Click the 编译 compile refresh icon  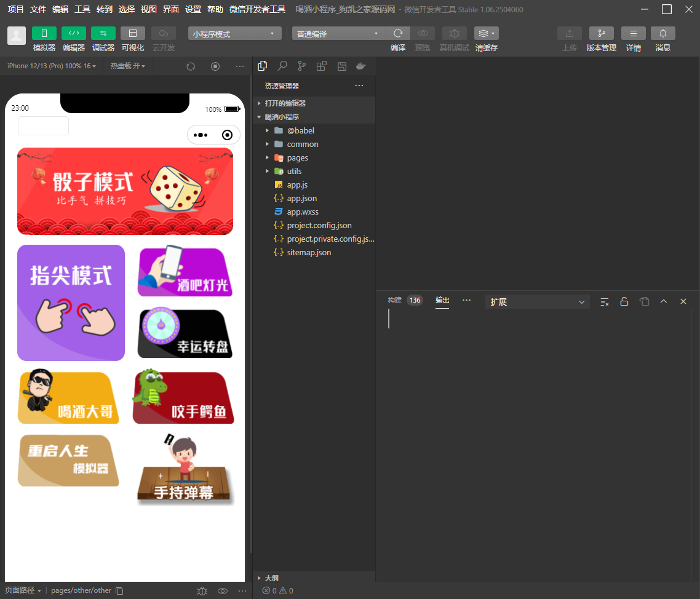click(x=397, y=33)
